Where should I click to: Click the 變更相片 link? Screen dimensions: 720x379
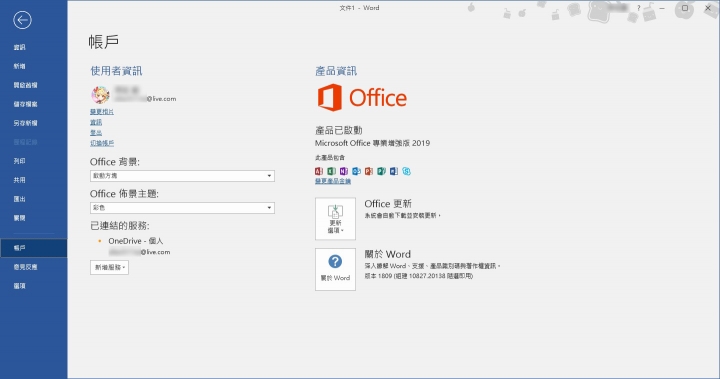pyautogui.click(x=102, y=112)
